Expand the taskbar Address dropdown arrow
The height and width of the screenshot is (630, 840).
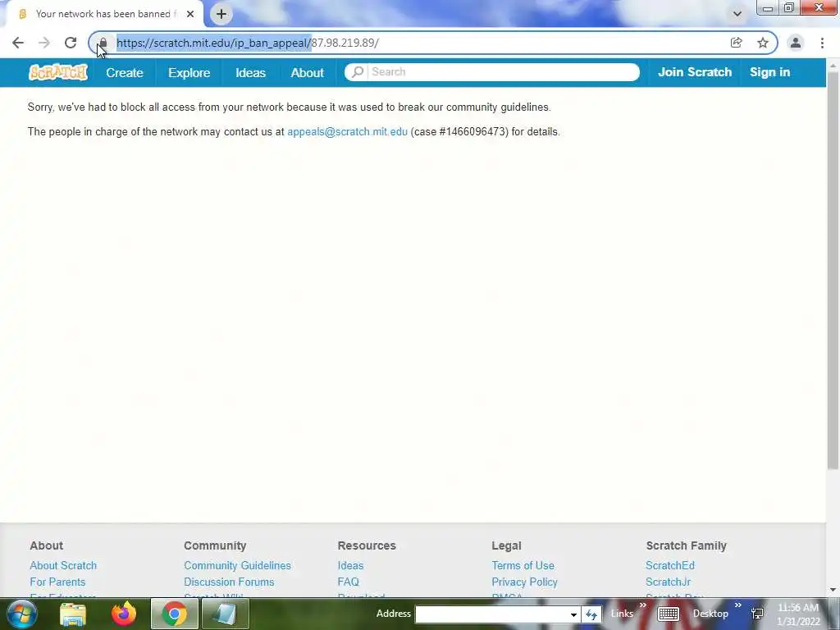[x=573, y=614]
